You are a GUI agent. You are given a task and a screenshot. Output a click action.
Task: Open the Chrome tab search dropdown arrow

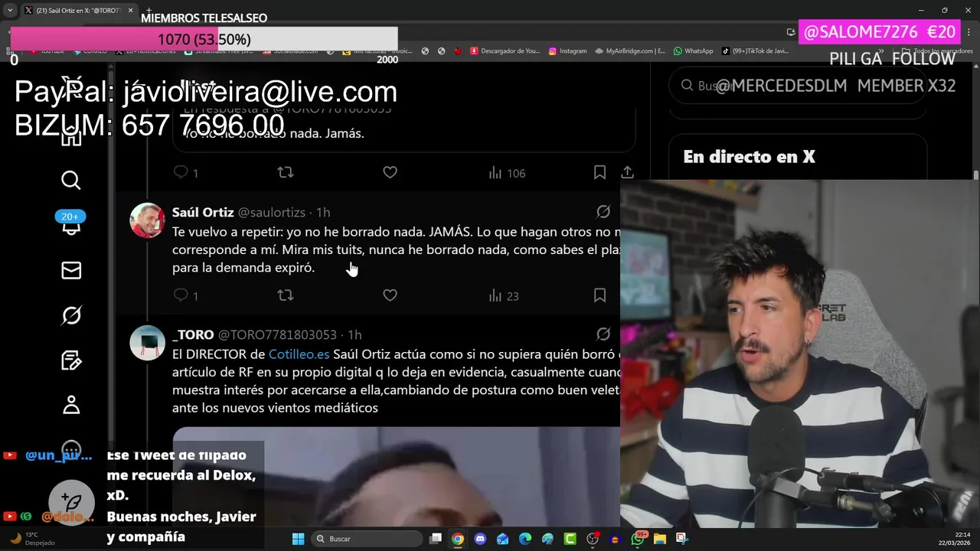pyautogui.click(x=10, y=11)
